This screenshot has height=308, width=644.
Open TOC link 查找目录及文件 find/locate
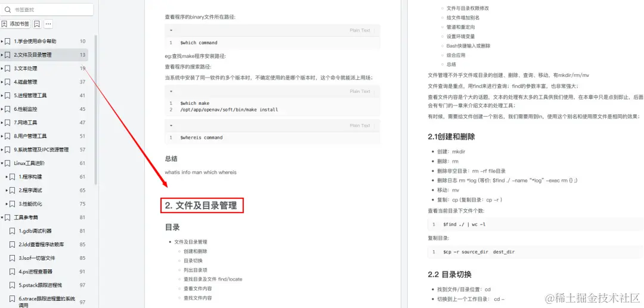[213, 279]
